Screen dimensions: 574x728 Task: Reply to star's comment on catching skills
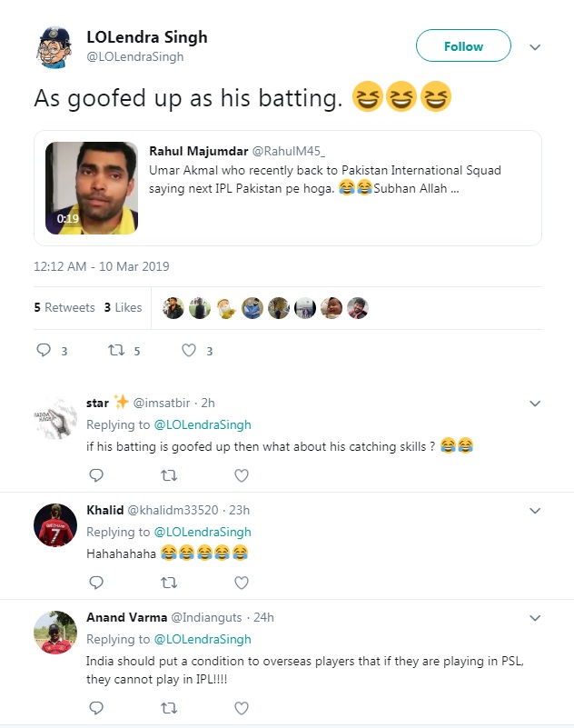[x=96, y=475]
